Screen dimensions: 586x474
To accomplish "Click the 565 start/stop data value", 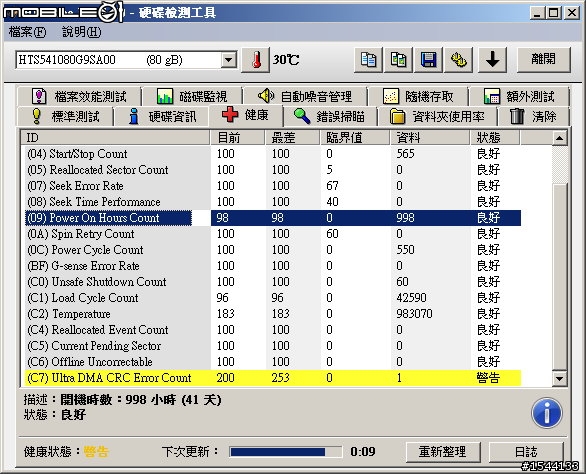I will (x=405, y=154).
